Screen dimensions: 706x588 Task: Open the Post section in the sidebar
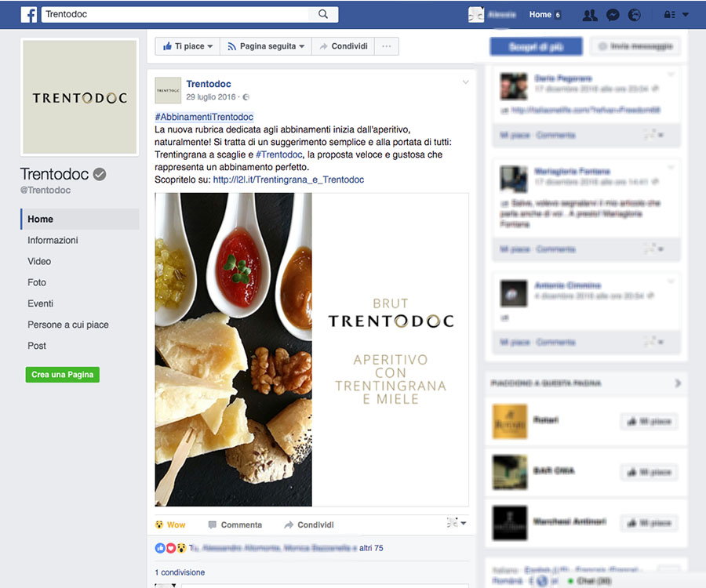coord(37,346)
